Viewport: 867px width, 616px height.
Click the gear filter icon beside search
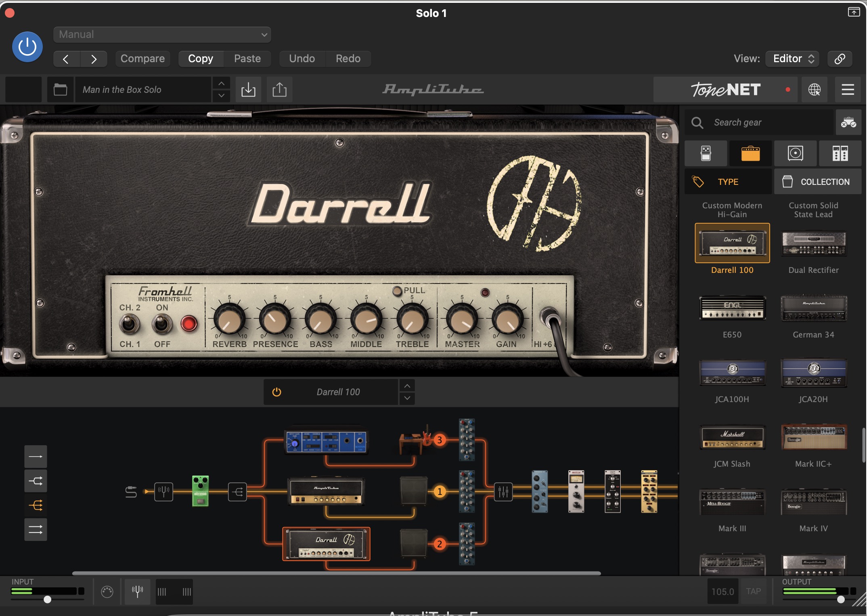(x=848, y=122)
